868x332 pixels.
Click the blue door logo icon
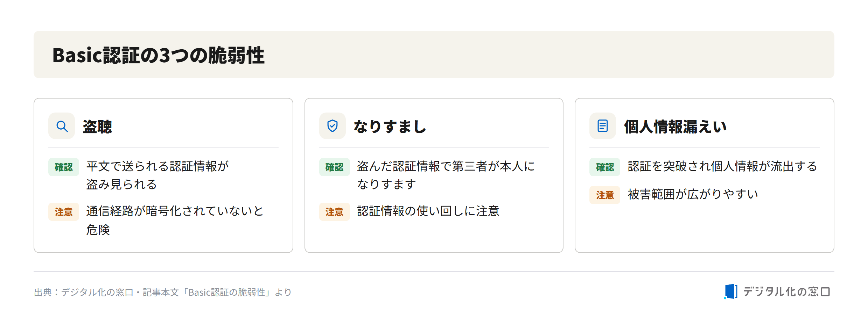[x=730, y=291]
